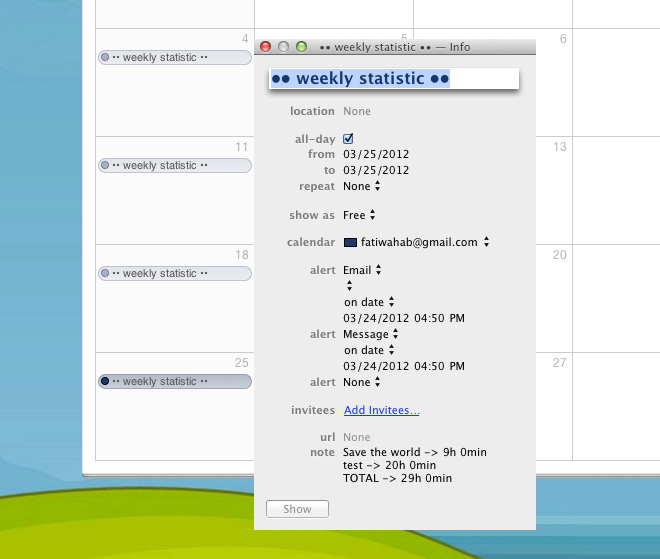660x559 pixels.
Task: Open the repeat None dropdown
Action: point(362,186)
